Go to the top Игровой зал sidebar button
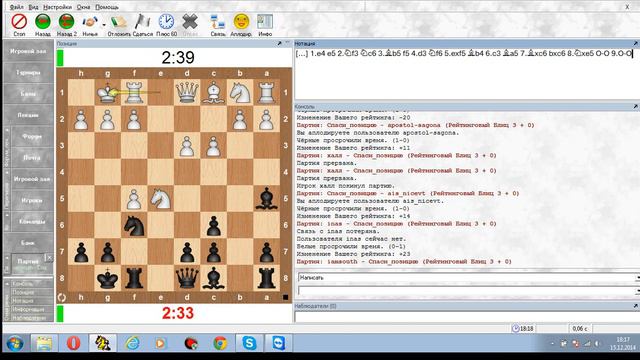This screenshot has width=640, height=360. (28, 51)
